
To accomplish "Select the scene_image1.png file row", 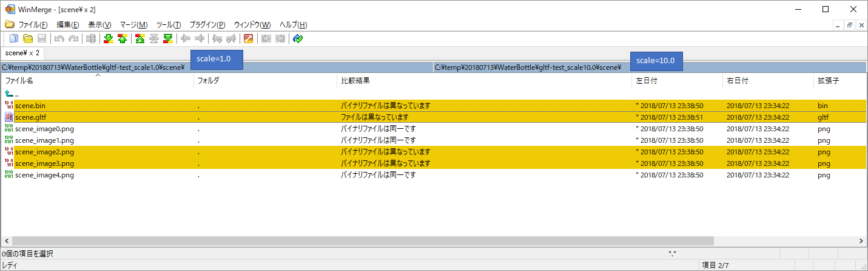I will click(434, 140).
